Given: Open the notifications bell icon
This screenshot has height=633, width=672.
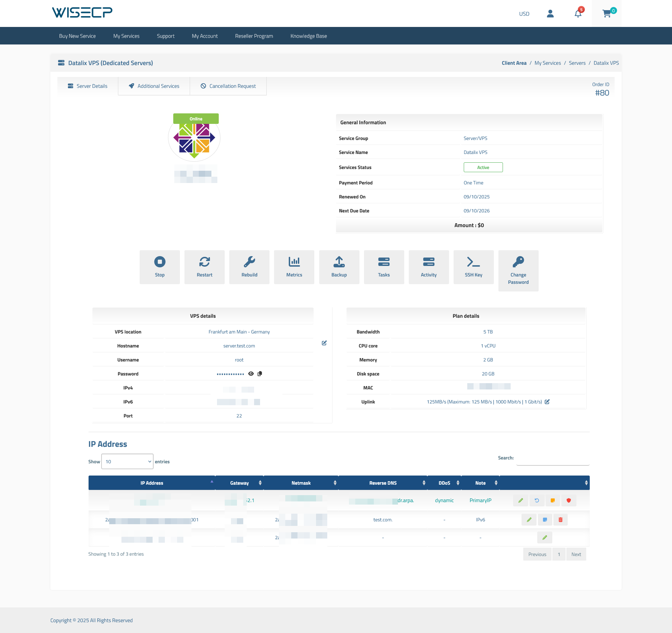Looking at the screenshot, I should coord(578,14).
